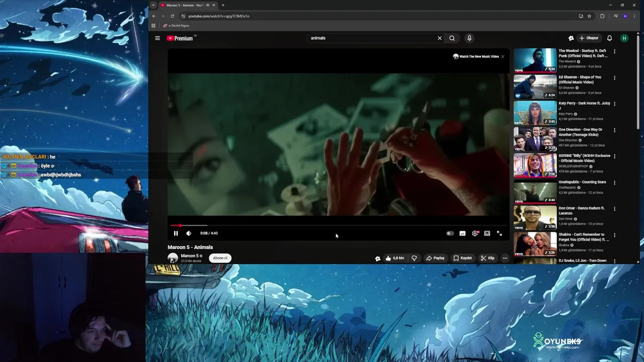The width and height of the screenshot is (644, 362).
Task: Reload the YouTube page
Action: [x=172, y=16]
